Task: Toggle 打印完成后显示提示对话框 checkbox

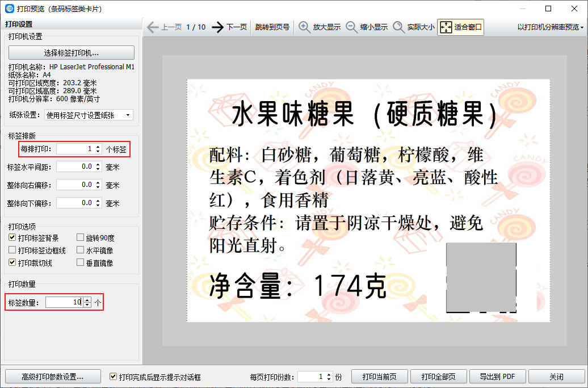Action: pos(113,377)
